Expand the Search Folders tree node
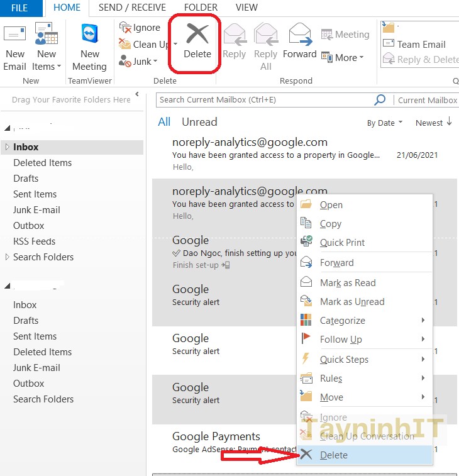The width and height of the screenshot is (459, 476). (7, 257)
